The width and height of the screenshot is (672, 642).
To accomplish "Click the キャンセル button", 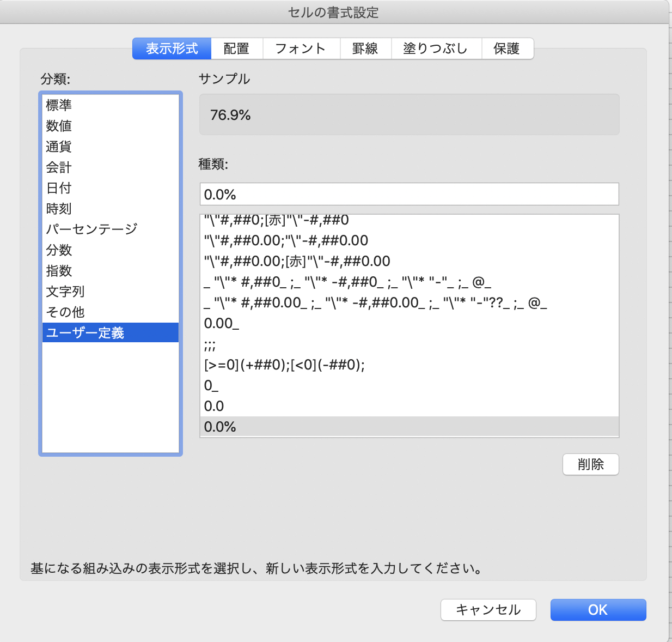I will pyautogui.click(x=488, y=610).
